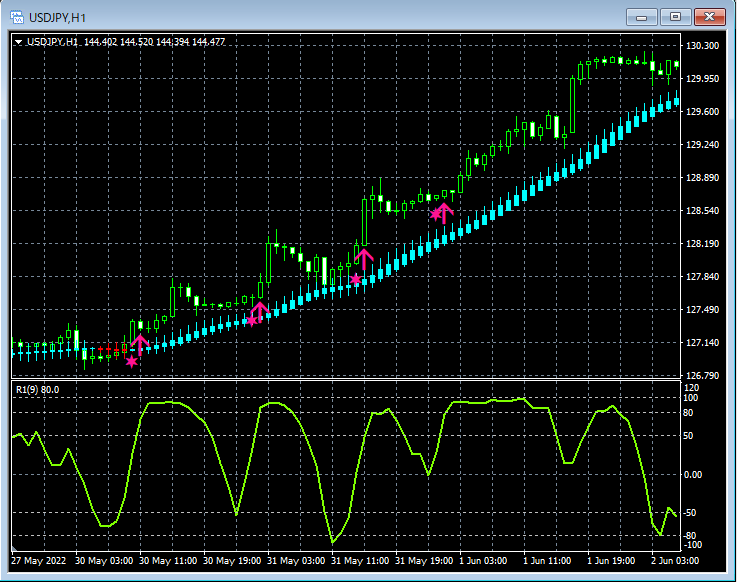Click the pink star below the 127.140 candles
Viewport: 738px width, 582px height.
tap(132, 361)
